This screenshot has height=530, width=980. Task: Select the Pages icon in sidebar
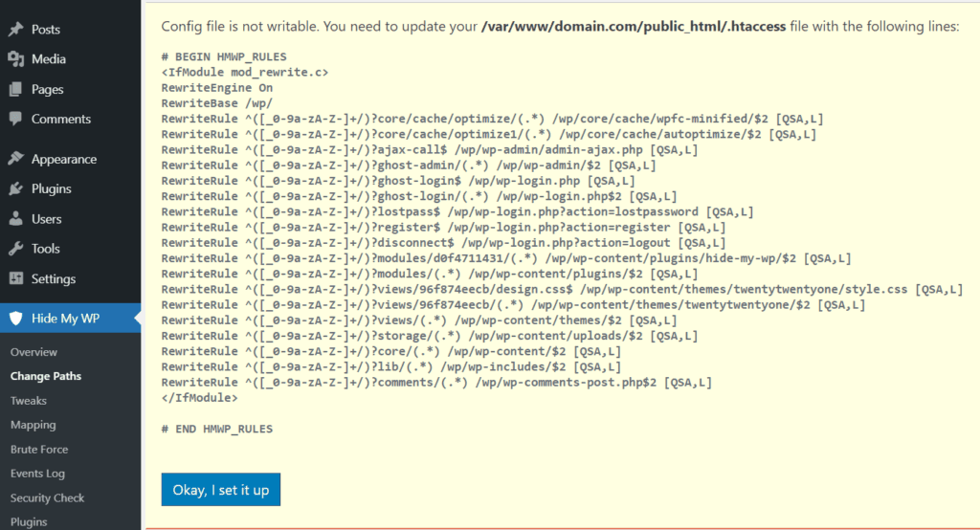(15, 89)
